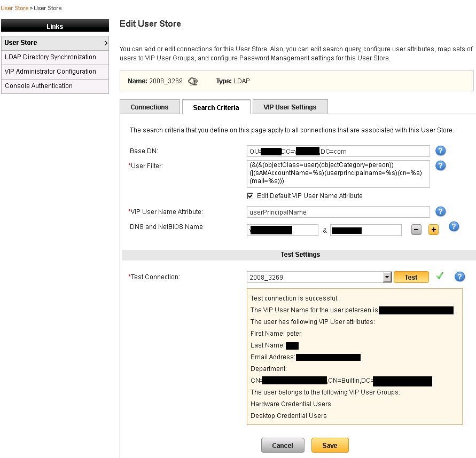Click the help icon beside User Filter
476x458 pixels.
pyautogui.click(x=441, y=165)
